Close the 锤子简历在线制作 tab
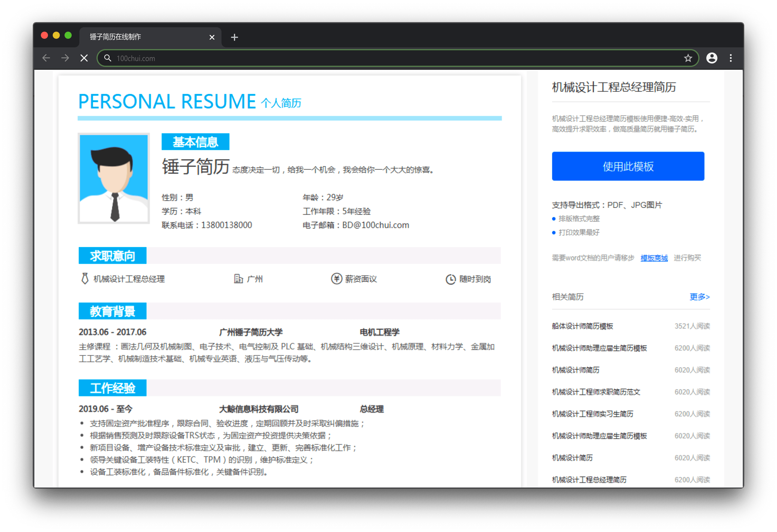The image size is (777, 532). [212, 37]
